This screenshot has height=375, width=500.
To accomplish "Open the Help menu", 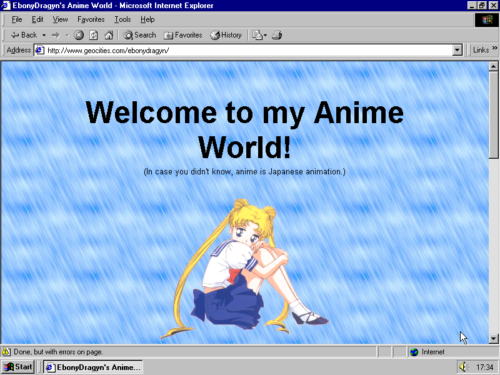I will click(147, 20).
